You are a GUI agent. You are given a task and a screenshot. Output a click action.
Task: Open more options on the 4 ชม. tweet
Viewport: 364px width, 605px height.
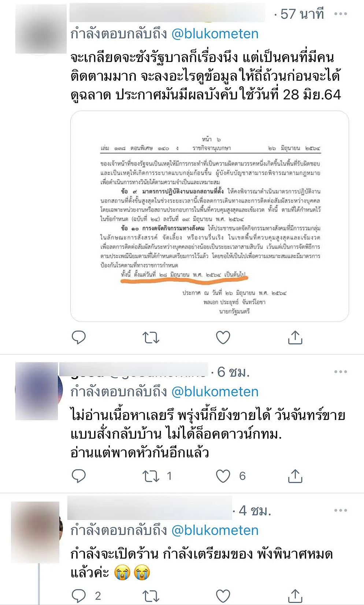point(341,510)
